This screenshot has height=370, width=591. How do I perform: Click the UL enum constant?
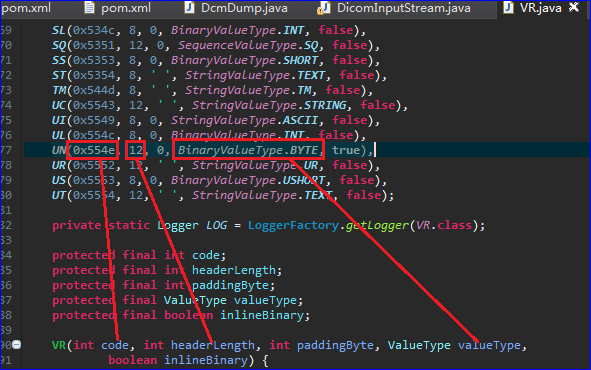pyautogui.click(x=59, y=135)
